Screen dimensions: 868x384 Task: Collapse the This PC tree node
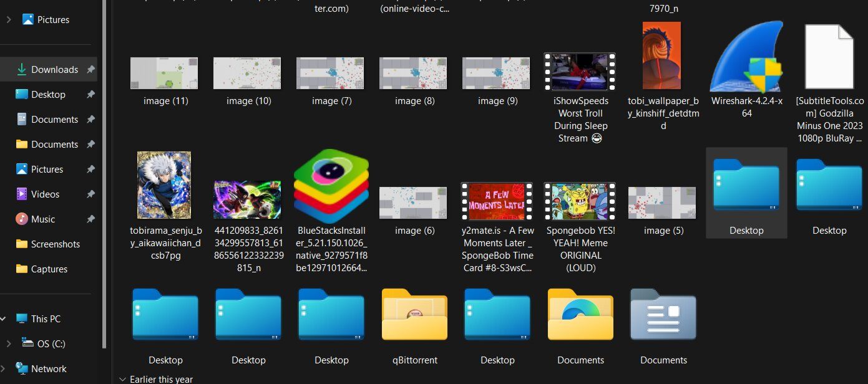click(3, 319)
